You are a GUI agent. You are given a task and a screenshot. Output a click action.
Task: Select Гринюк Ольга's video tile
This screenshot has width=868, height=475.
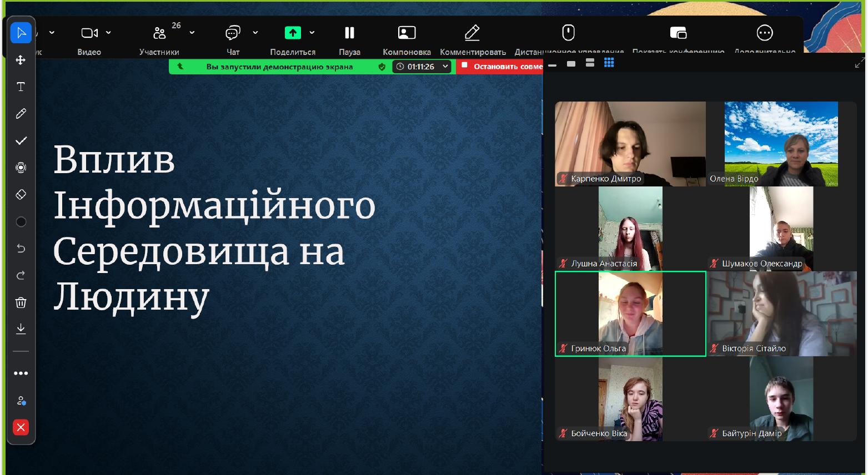(x=630, y=314)
